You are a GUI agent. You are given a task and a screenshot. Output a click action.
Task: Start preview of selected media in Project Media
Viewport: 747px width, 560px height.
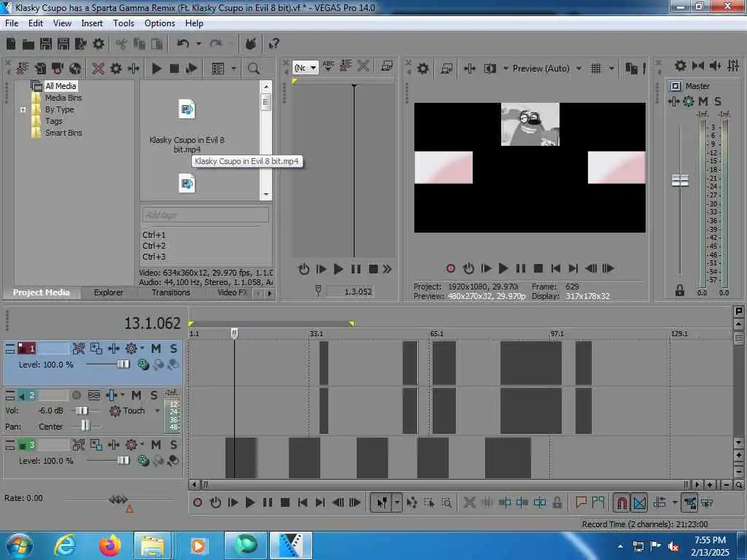tap(156, 69)
